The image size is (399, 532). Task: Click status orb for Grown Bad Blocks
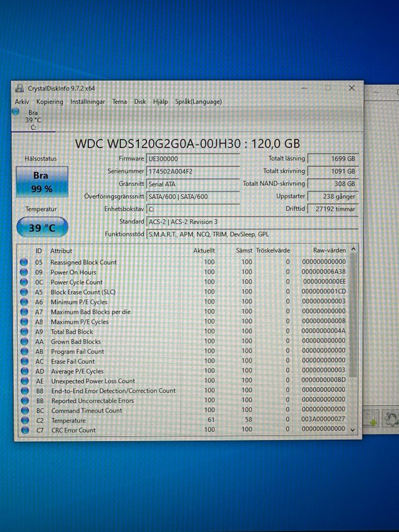coord(24,342)
